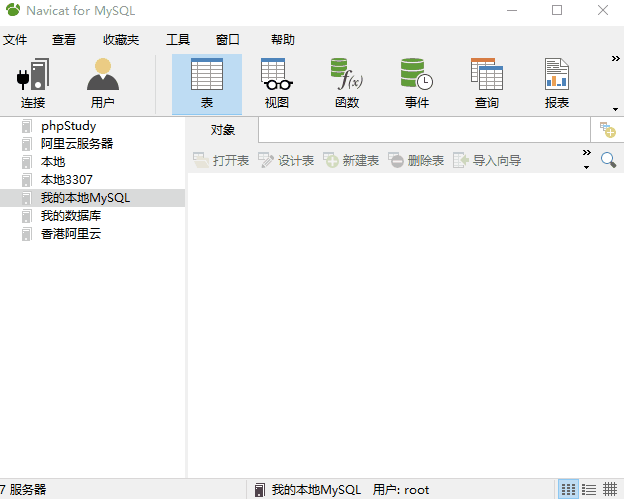Click server icon beside phpStudy
The width and height of the screenshot is (624, 499).
(x=26, y=126)
